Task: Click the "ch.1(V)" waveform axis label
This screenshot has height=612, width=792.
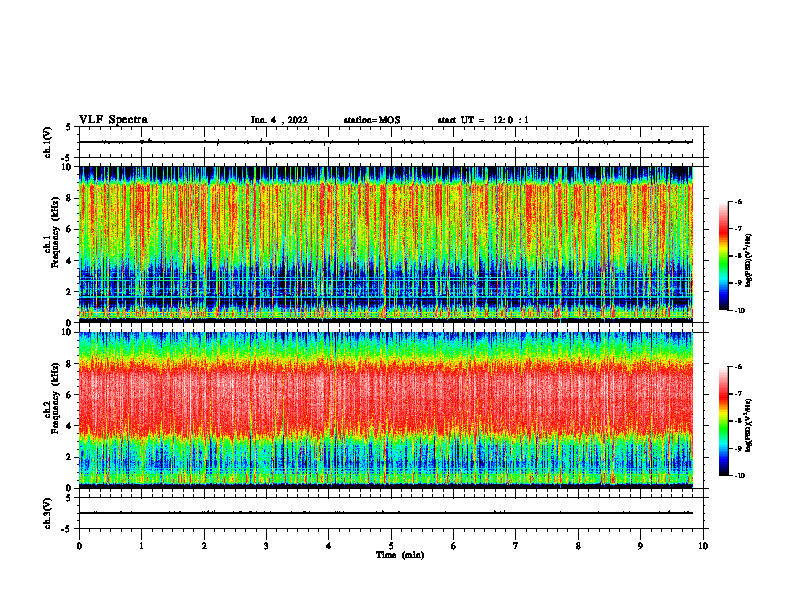Action: pyautogui.click(x=48, y=142)
